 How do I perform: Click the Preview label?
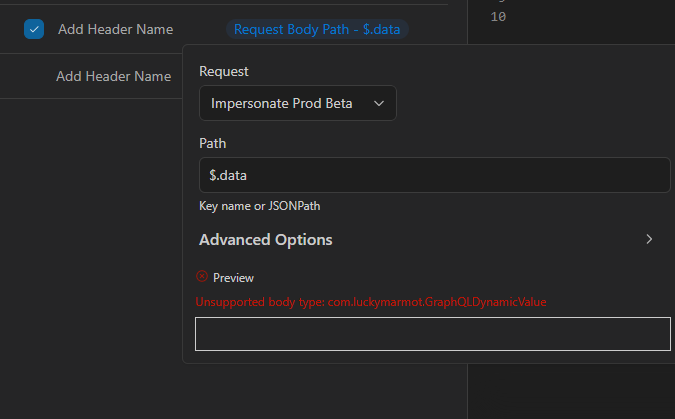tap(233, 278)
